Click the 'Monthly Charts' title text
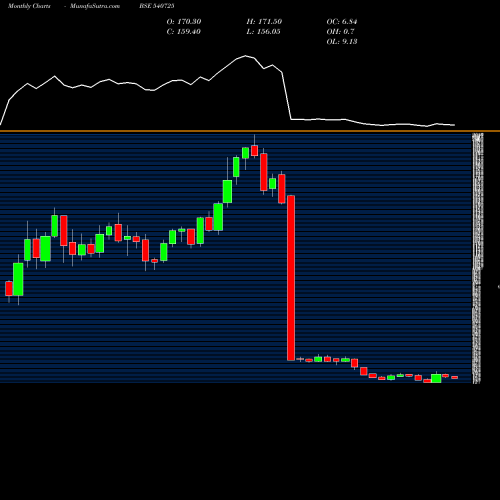 29,6
